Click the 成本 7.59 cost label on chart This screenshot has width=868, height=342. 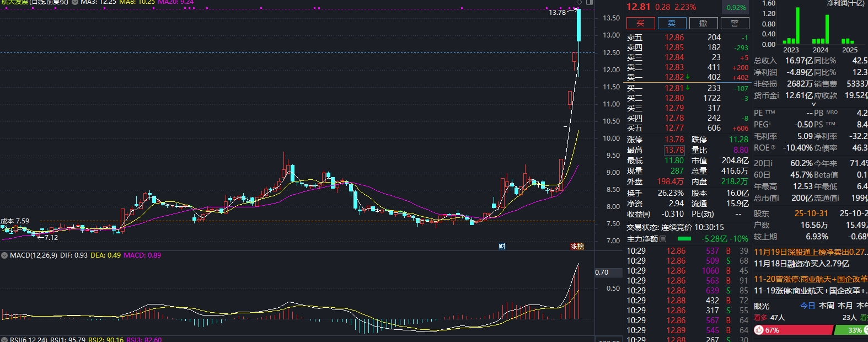(x=15, y=221)
